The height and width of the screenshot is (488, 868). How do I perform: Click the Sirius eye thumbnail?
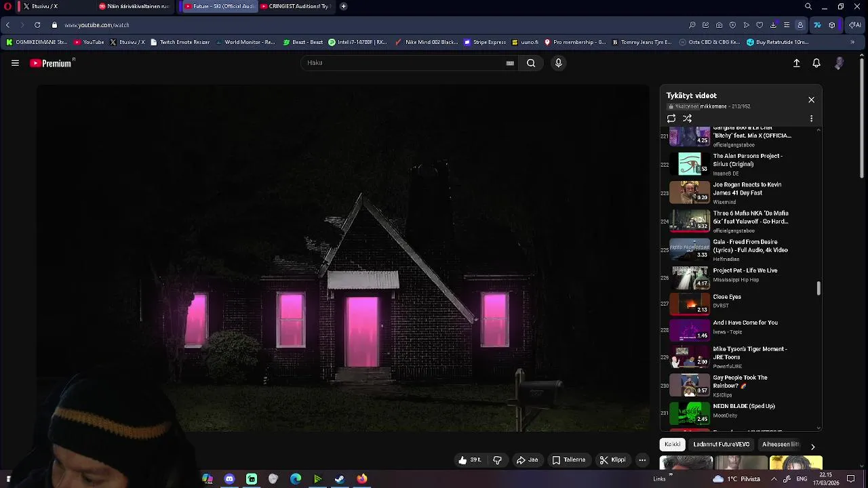(690, 164)
